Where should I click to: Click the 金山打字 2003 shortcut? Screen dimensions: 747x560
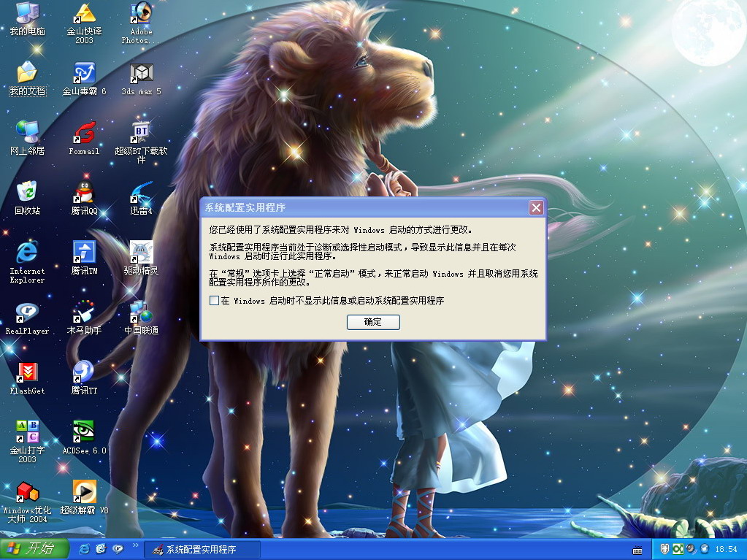pos(27,441)
